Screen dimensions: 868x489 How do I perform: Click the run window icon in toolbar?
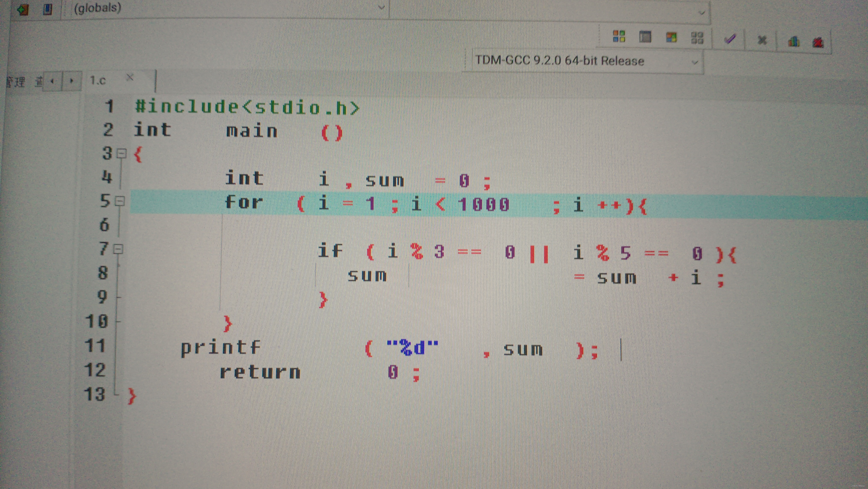click(645, 37)
